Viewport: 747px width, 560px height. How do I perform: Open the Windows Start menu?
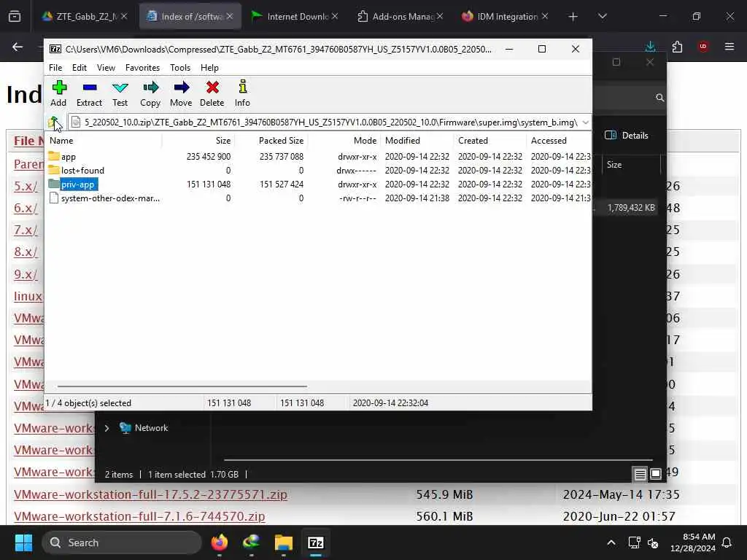pos(23,542)
